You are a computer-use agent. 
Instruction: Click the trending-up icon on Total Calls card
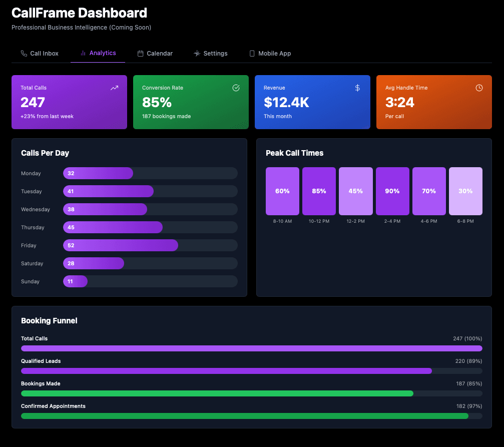pyautogui.click(x=114, y=88)
